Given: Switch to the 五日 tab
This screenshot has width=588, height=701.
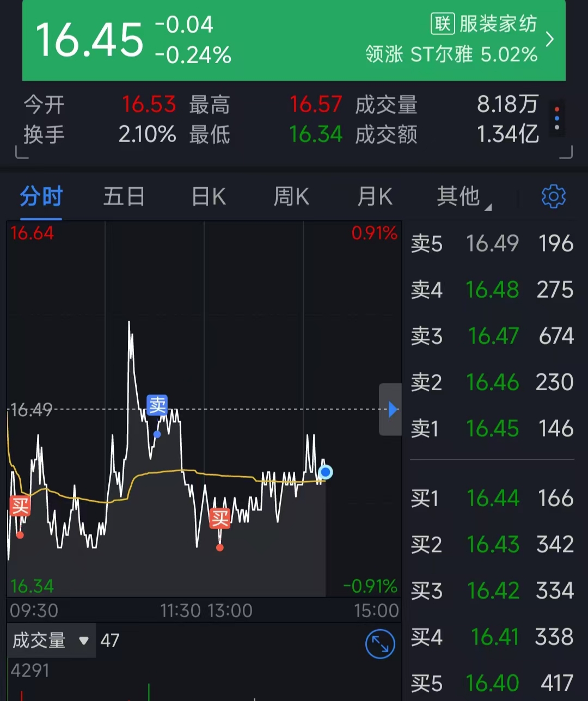Looking at the screenshot, I should point(124,196).
